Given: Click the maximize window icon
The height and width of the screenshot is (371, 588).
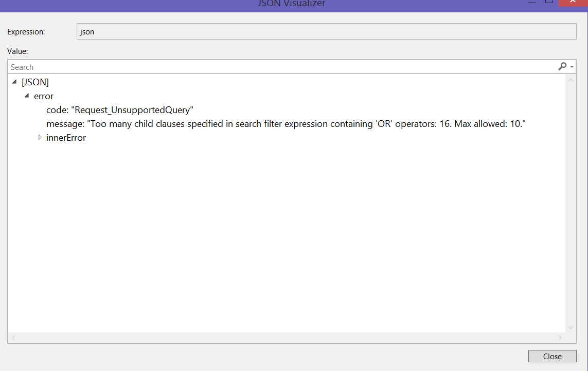Looking at the screenshot, I should pos(548,2).
